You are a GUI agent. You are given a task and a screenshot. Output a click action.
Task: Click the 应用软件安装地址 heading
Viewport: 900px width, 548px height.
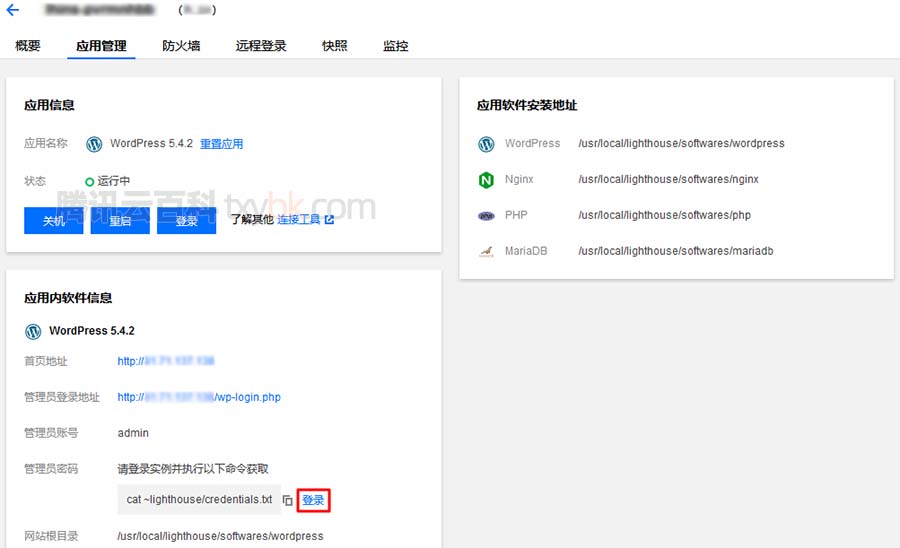pyautogui.click(x=527, y=105)
